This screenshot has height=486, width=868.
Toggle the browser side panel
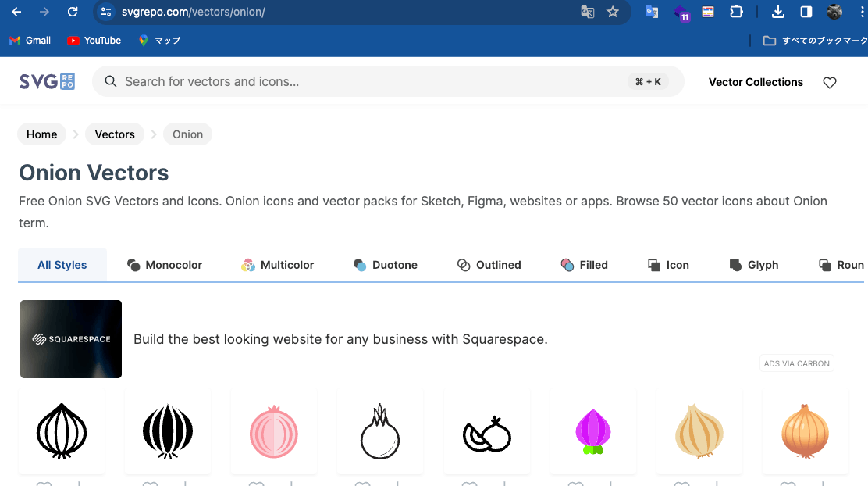point(806,12)
